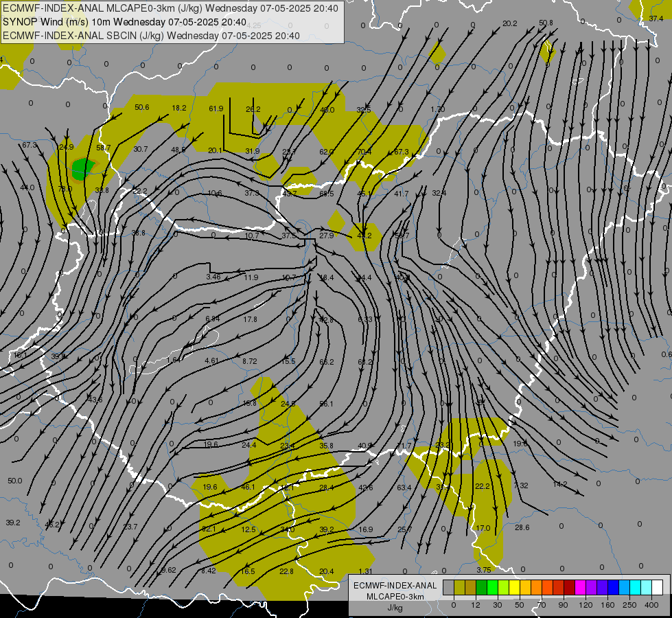Click the map value 3.75

pyautogui.click(x=483, y=569)
